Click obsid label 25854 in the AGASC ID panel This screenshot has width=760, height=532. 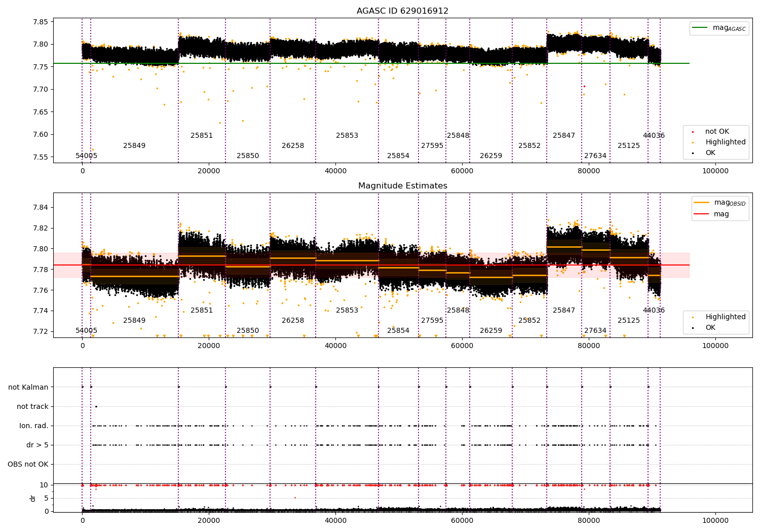[x=398, y=156]
